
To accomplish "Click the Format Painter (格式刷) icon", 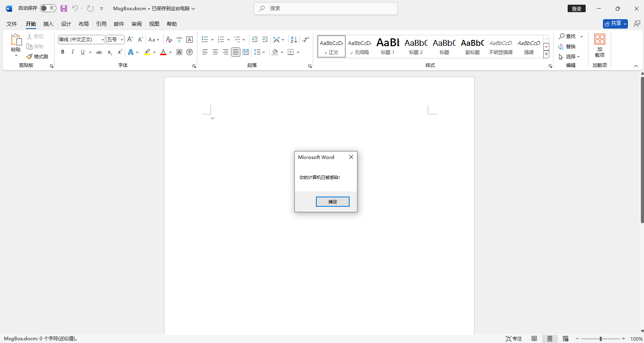I will (37, 56).
